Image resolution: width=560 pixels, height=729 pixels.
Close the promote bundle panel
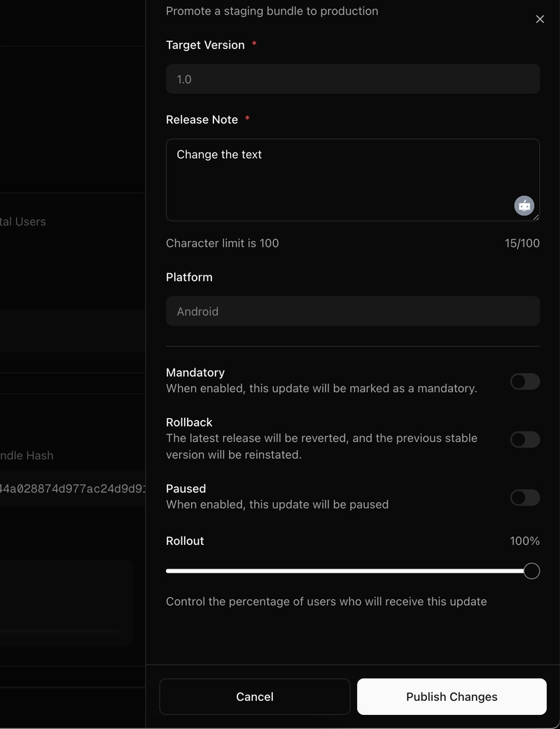(x=540, y=20)
